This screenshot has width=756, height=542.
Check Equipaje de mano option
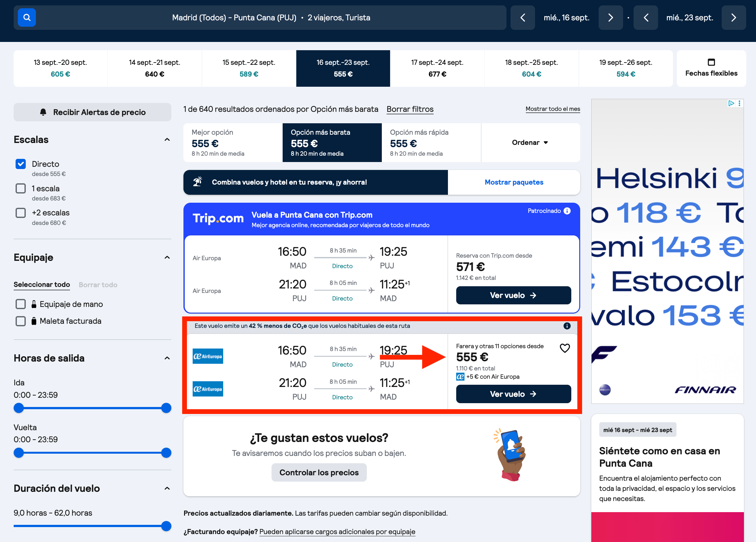click(21, 304)
